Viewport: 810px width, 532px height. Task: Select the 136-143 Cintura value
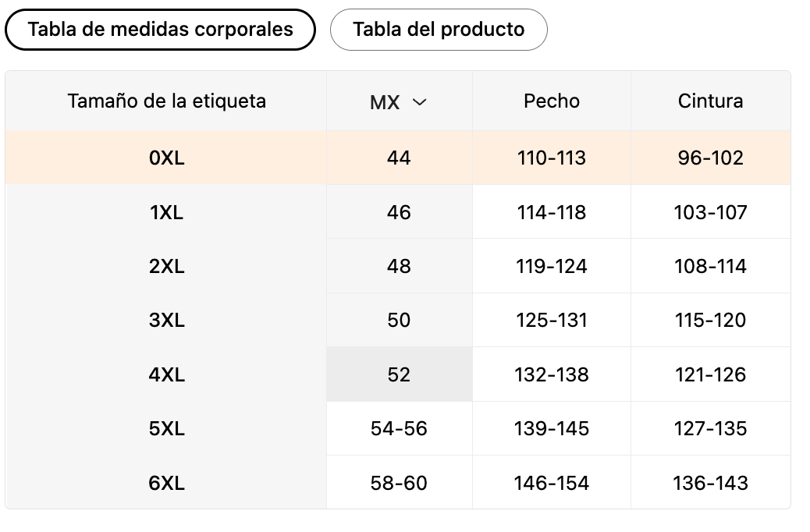[x=710, y=483]
